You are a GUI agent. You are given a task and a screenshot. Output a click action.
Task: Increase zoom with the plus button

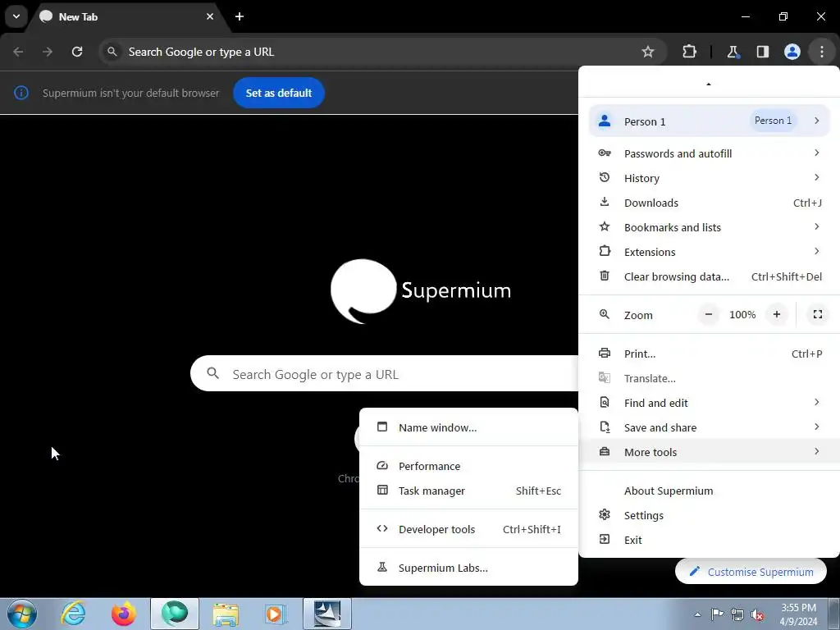pyautogui.click(x=776, y=314)
